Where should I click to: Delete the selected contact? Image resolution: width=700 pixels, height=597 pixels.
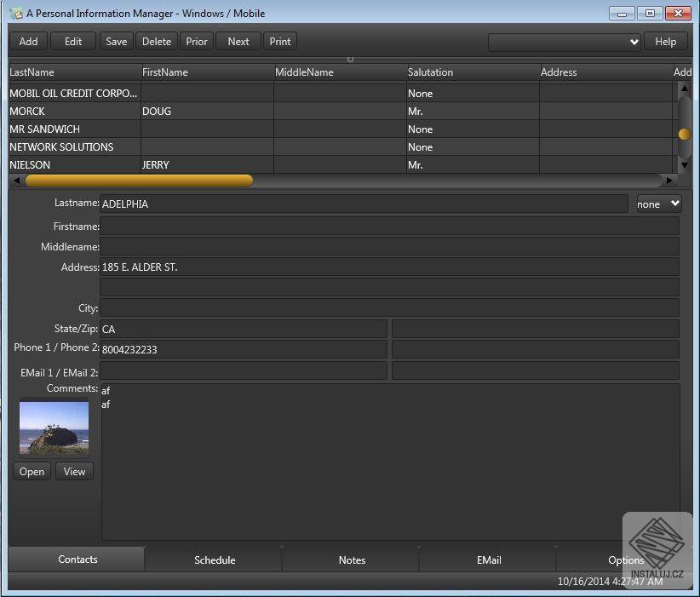(157, 41)
